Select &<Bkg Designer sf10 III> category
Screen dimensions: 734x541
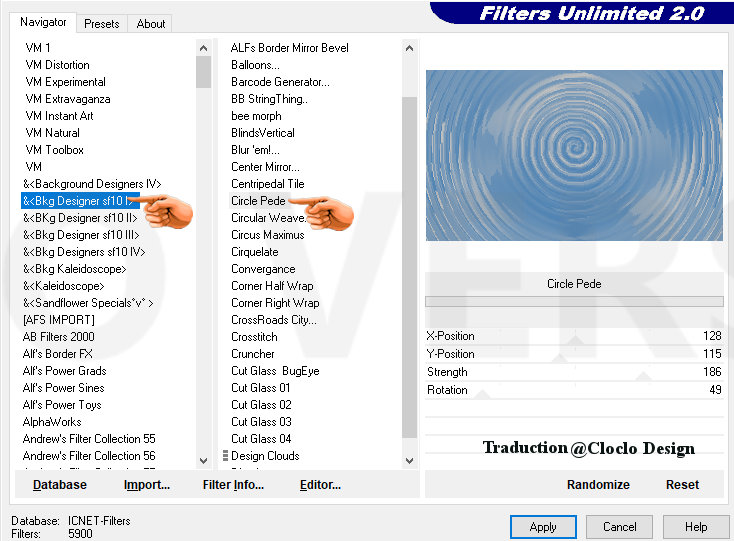coord(81,235)
